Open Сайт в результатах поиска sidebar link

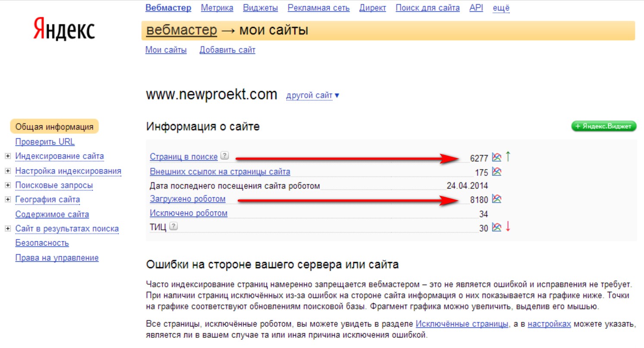67,229
